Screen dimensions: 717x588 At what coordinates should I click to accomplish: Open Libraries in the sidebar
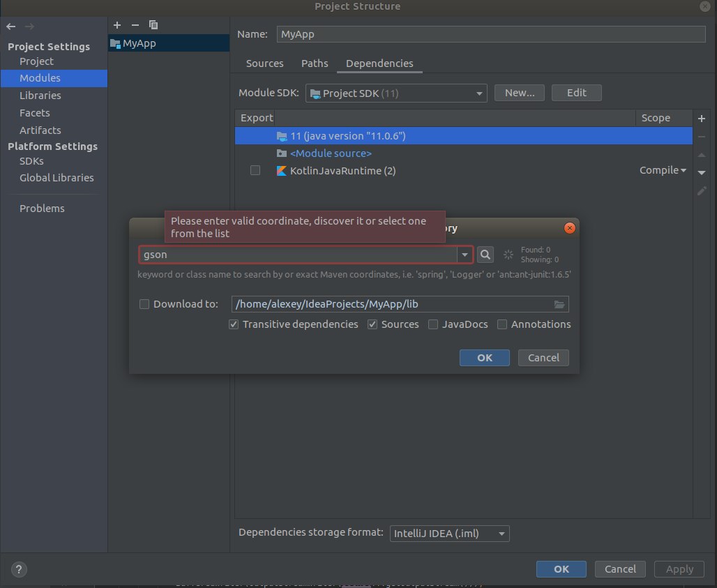[40, 96]
